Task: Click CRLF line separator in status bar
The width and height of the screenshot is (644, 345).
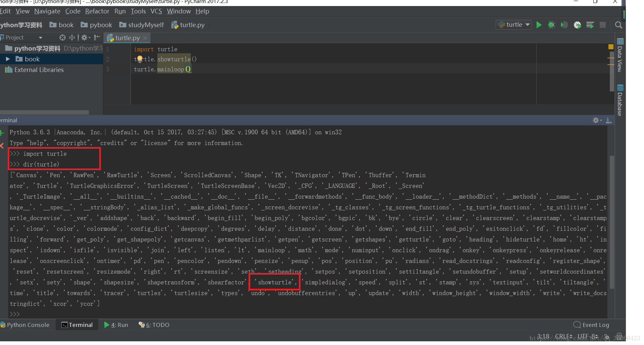Action: (564, 336)
